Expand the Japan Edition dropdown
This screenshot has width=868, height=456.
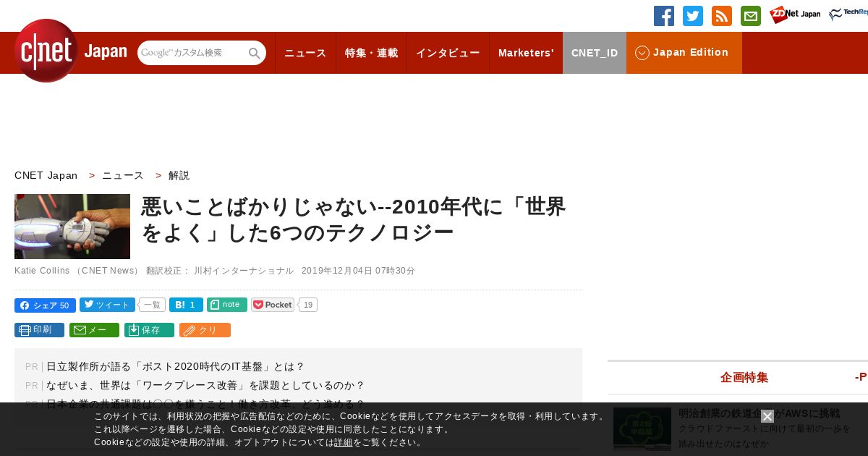pos(684,53)
